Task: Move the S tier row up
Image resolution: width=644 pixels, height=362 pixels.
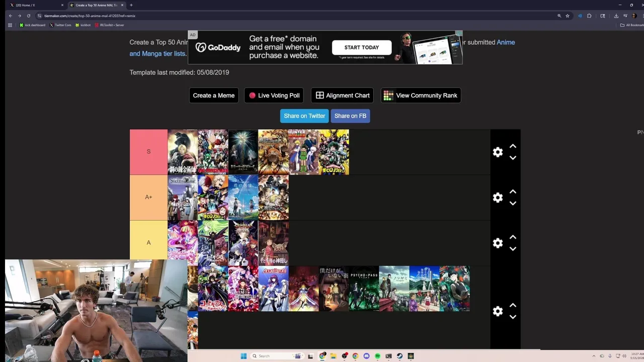Action: [513, 146]
